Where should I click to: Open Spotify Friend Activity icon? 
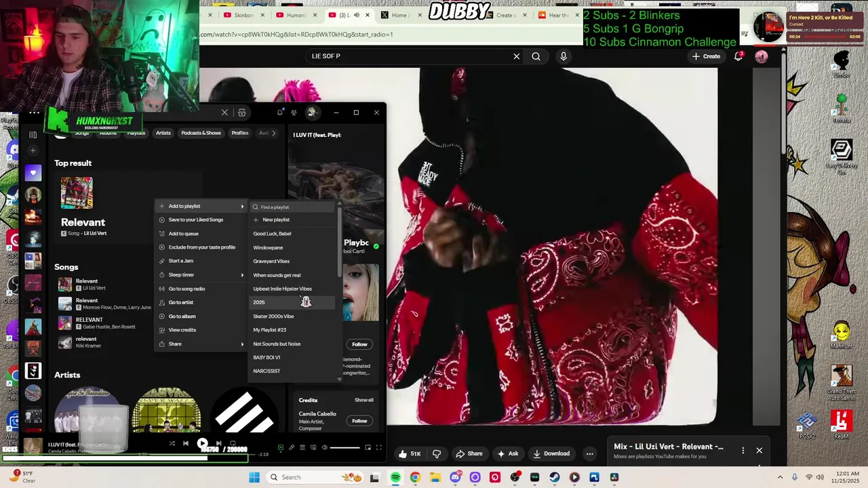click(294, 113)
